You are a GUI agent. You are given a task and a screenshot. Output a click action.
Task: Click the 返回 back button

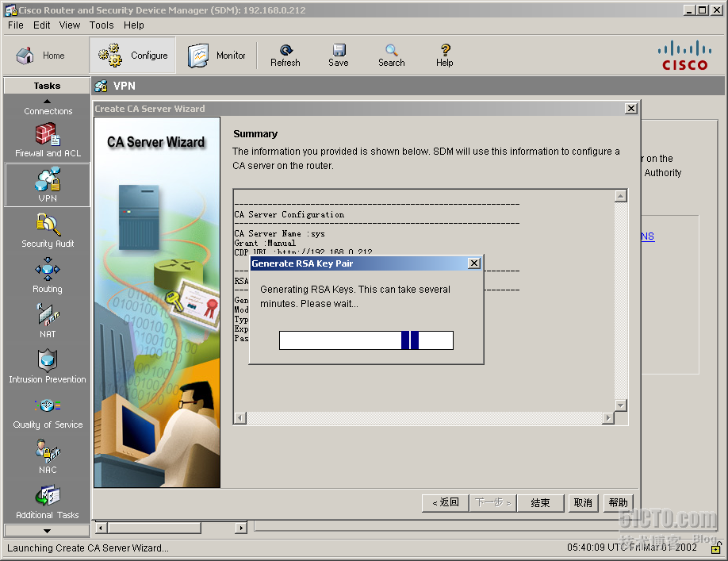(445, 503)
